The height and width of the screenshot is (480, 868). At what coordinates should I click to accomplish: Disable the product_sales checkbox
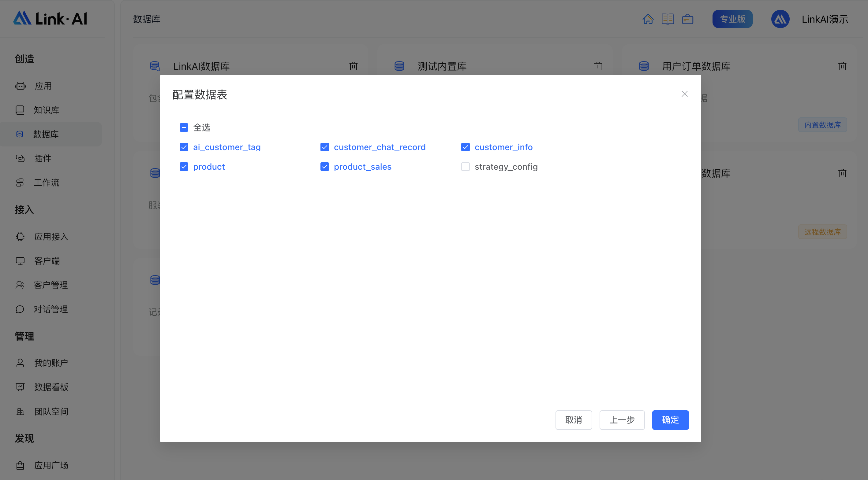pyautogui.click(x=325, y=167)
